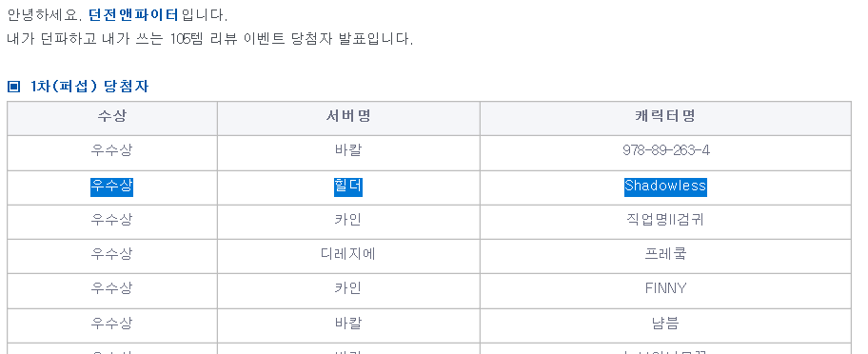The height and width of the screenshot is (354, 868).
Task: Click 바칼 server in first winner row
Action: pos(348,150)
